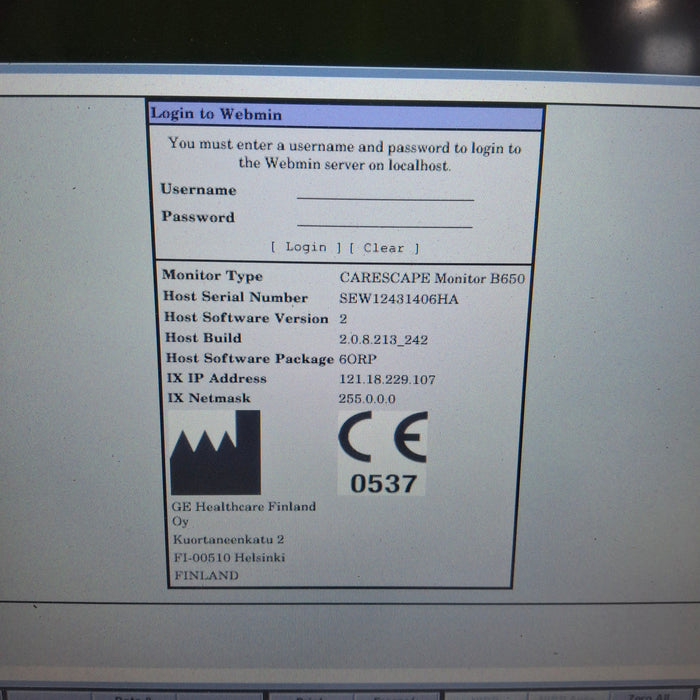
Task: Click the 'Host Software Package' label
Action: (x=250, y=358)
